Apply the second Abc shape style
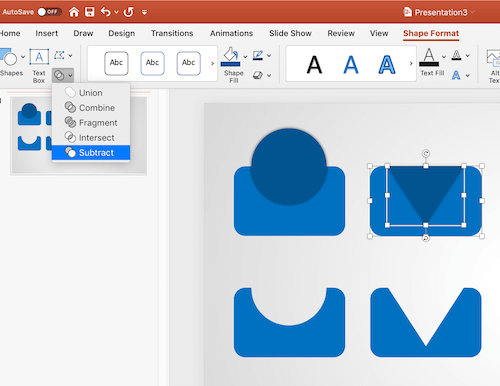This screenshot has width=500, height=386. pos(152,63)
